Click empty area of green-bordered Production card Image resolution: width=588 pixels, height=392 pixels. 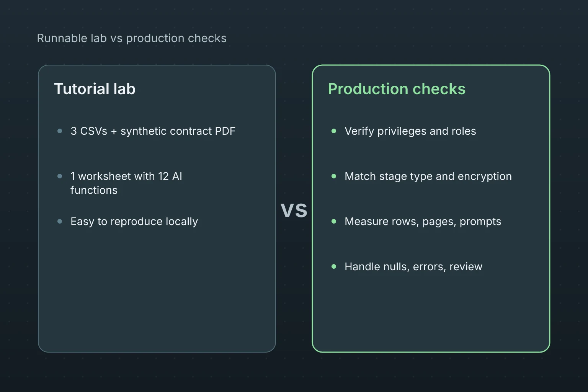coord(431,314)
